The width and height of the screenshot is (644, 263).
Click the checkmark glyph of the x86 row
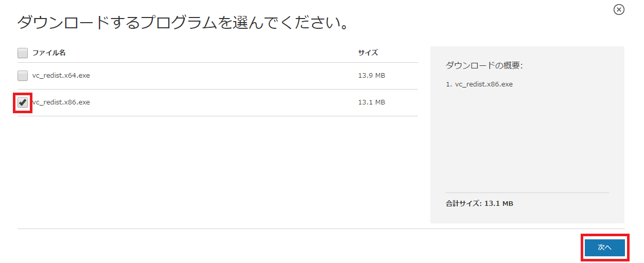click(23, 102)
